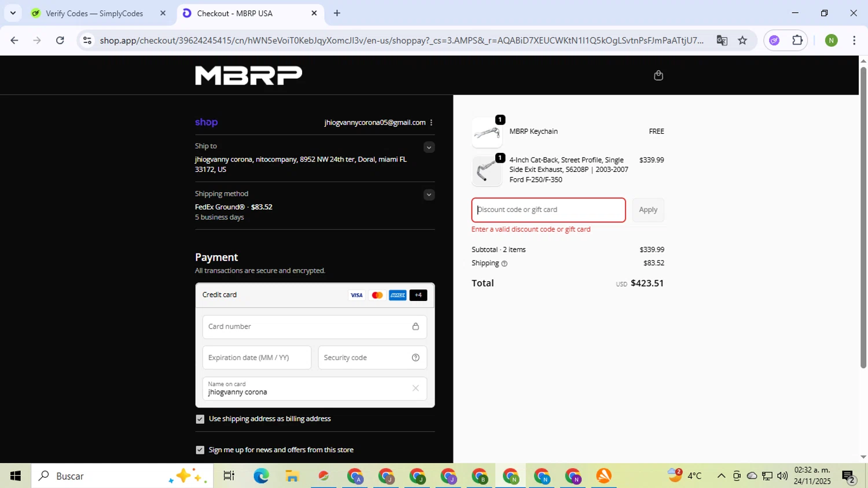
Task: Show hidden system tray icons
Action: pyautogui.click(x=721, y=476)
